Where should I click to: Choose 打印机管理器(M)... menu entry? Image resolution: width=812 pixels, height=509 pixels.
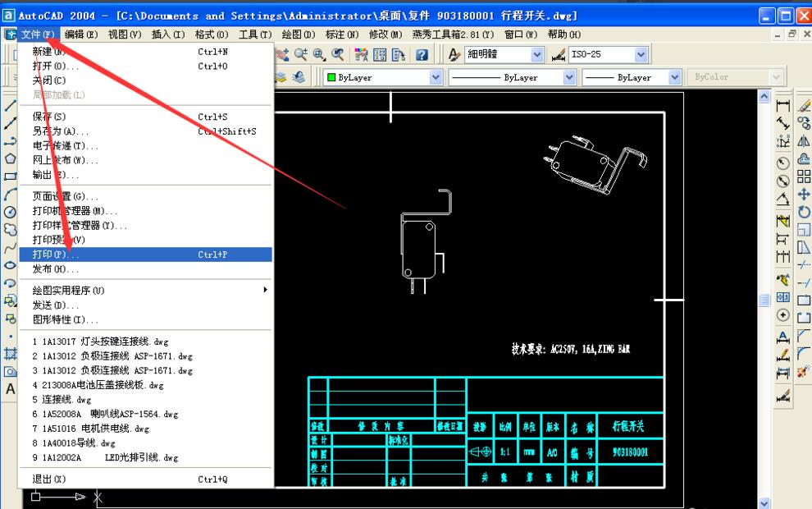pos(145,211)
